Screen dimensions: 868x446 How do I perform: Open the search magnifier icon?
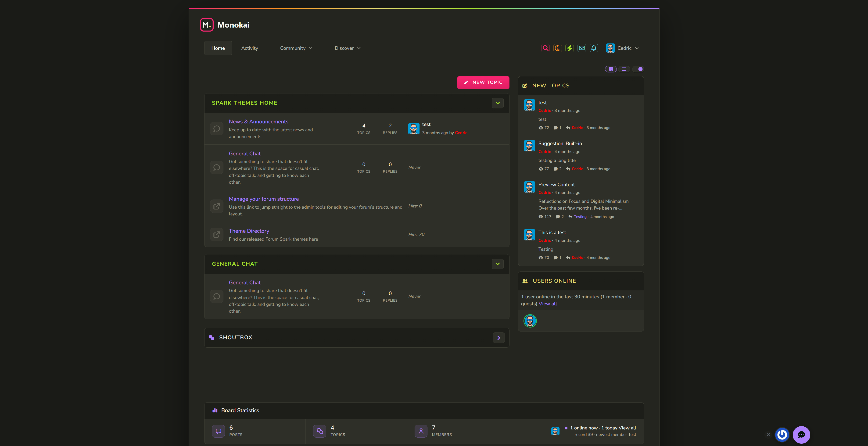[x=545, y=48]
